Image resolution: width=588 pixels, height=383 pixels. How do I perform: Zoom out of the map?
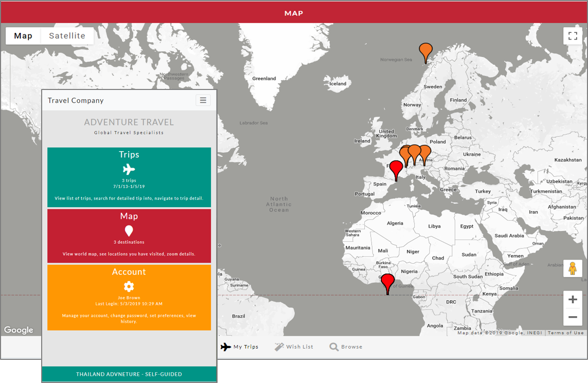tap(573, 317)
